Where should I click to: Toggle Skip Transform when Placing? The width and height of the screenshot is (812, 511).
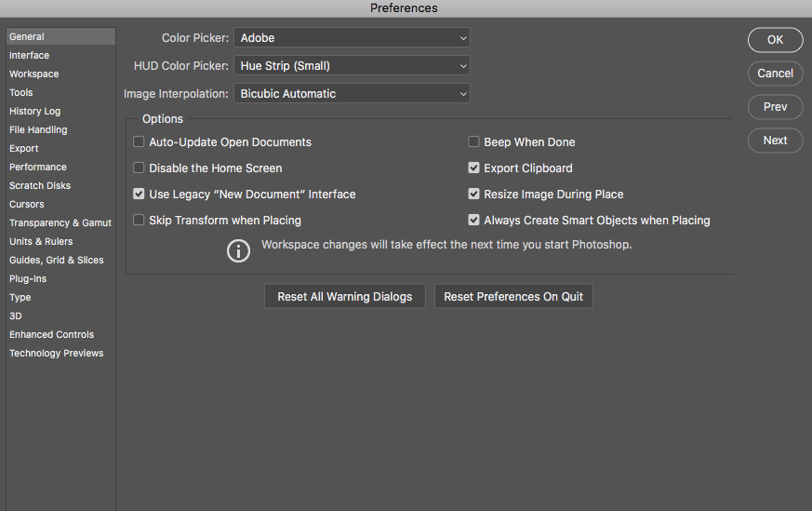(x=139, y=221)
